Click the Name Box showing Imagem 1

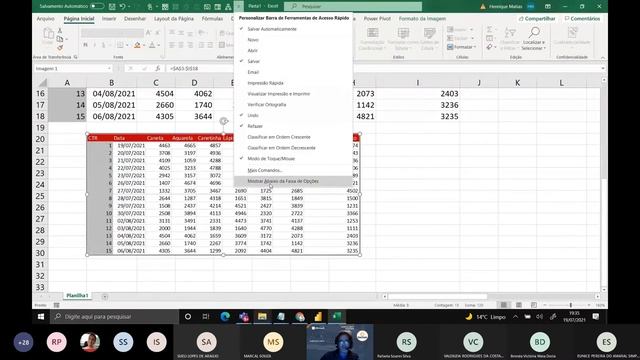[69, 69]
